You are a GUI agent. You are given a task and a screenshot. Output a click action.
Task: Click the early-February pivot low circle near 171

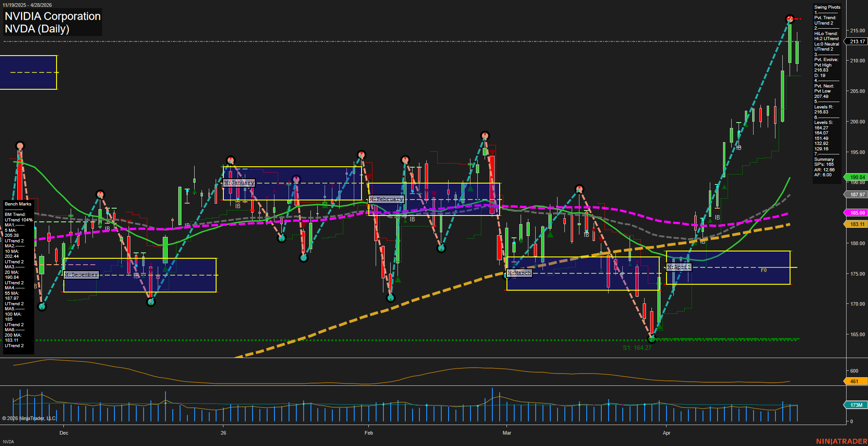(x=390, y=298)
